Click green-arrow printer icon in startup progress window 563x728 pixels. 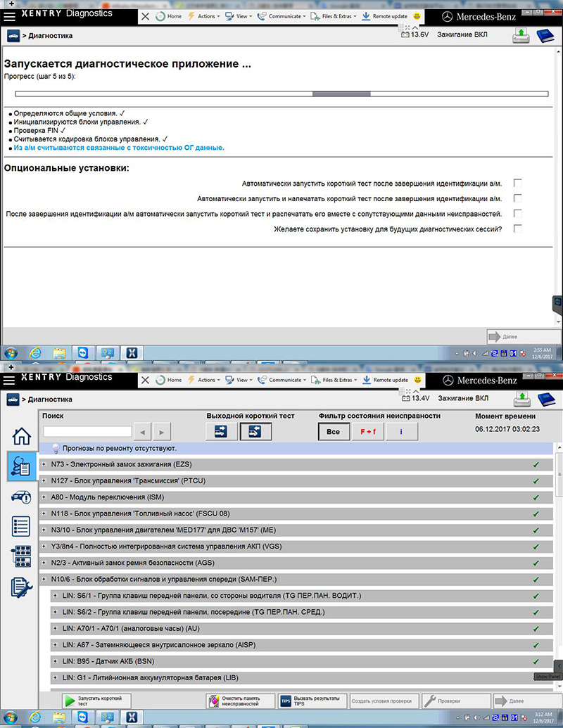521,36
